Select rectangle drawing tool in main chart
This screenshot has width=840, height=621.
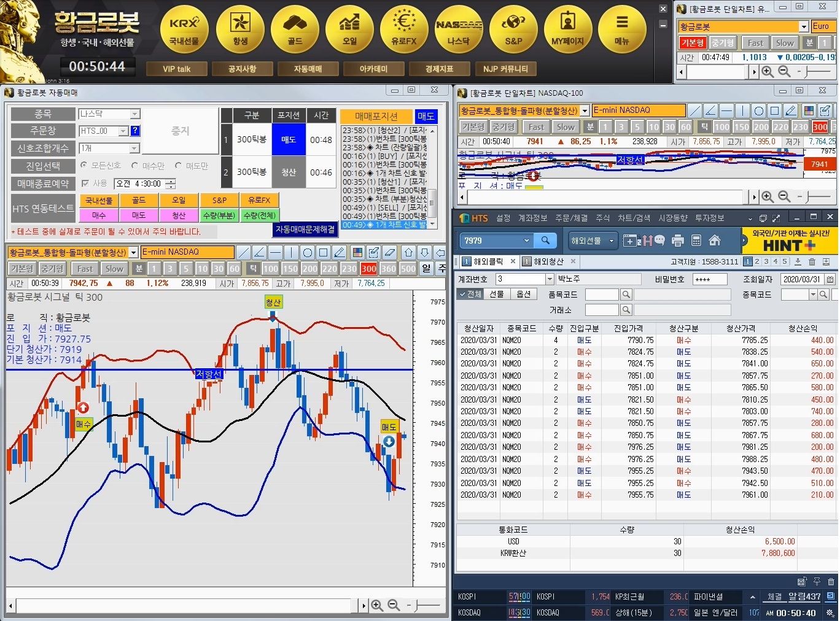(x=323, y=253)
